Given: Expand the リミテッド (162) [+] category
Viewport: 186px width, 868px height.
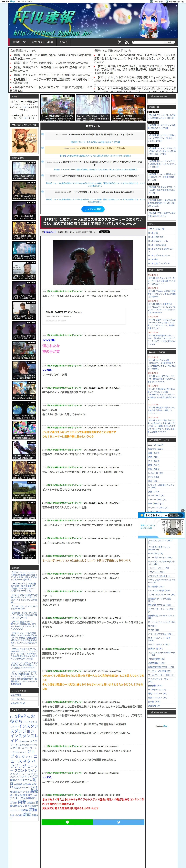Looking at the screenshot, I should click(x=158, y=507).
